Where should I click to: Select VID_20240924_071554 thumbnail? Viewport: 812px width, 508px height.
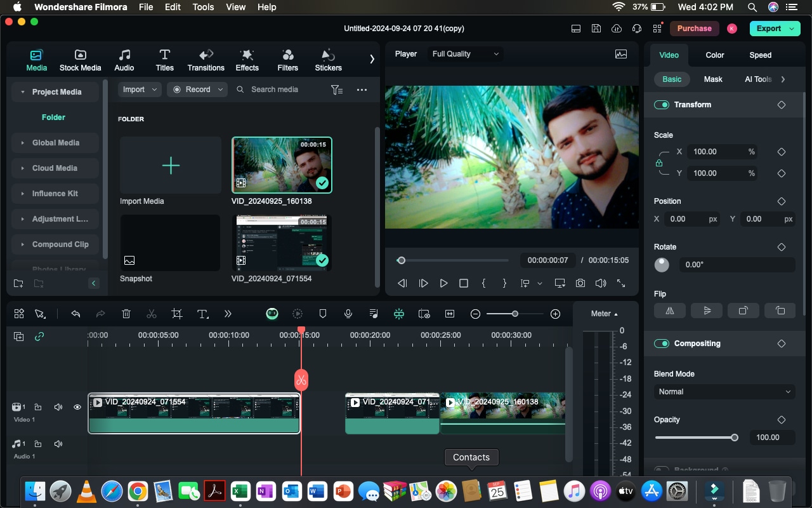(282, 243)
